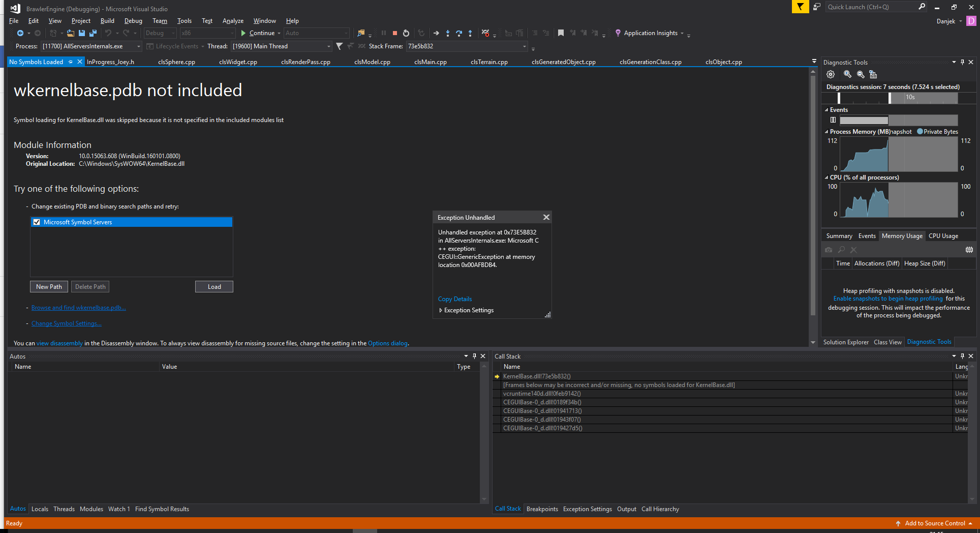This screenshot has height=533, width=980.
Task: Click Zoom In icon in Diagnostic Tools
Action: pyautogui.click(x=847, y=74)
